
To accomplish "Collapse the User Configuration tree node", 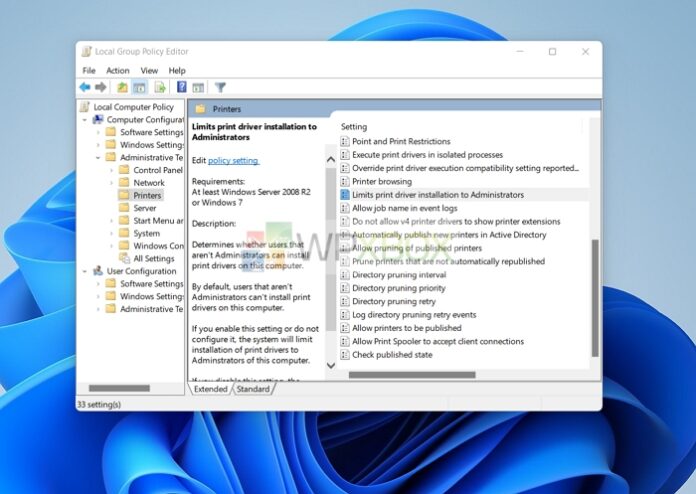I will click(x=85, y=271).
